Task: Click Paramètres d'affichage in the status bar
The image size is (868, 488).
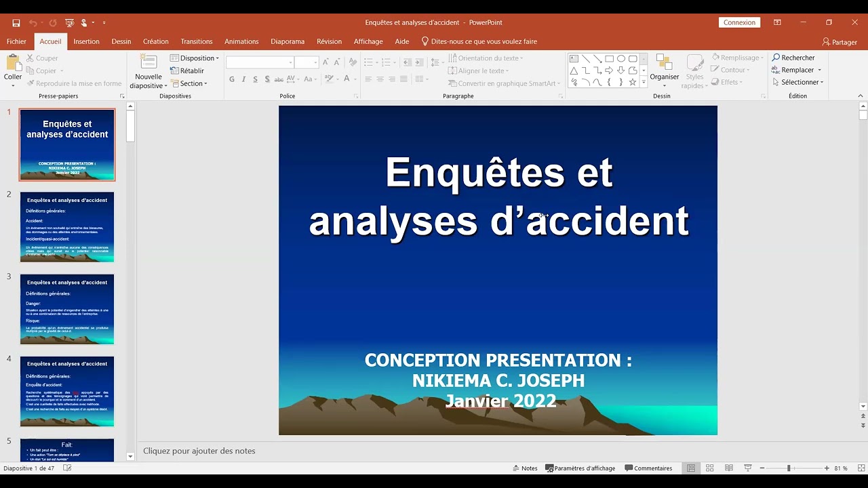Action: click(x=580, y=468)
